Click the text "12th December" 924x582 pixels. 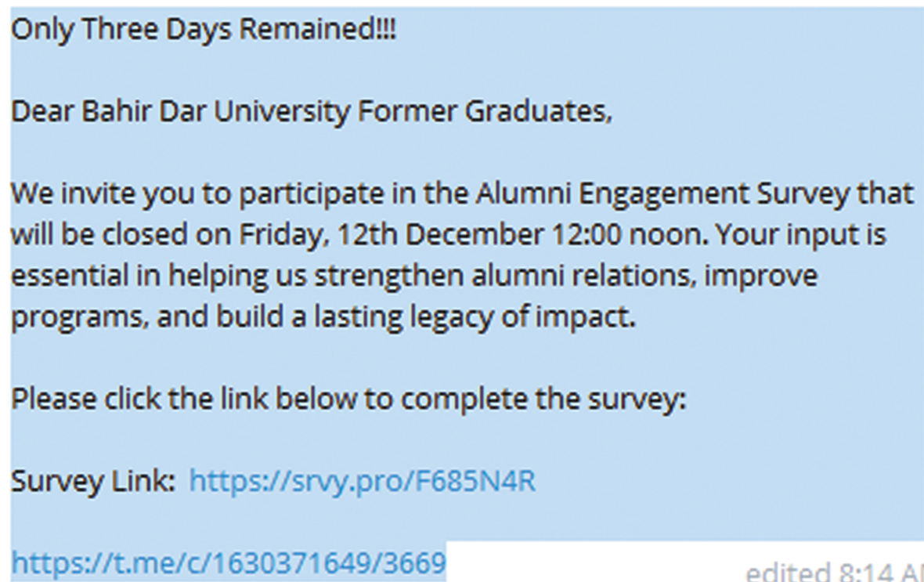[440, 234]
